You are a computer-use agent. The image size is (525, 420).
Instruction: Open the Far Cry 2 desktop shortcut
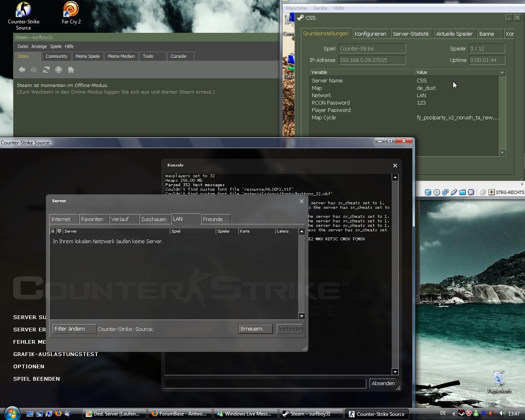pos(71,13)
